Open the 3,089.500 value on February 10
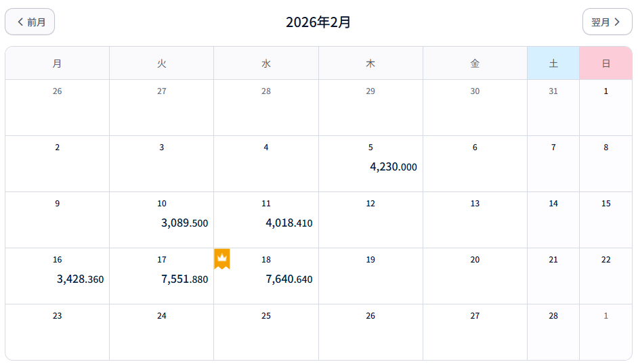This screenshot has height=364, width=638. tap(184, 223)
